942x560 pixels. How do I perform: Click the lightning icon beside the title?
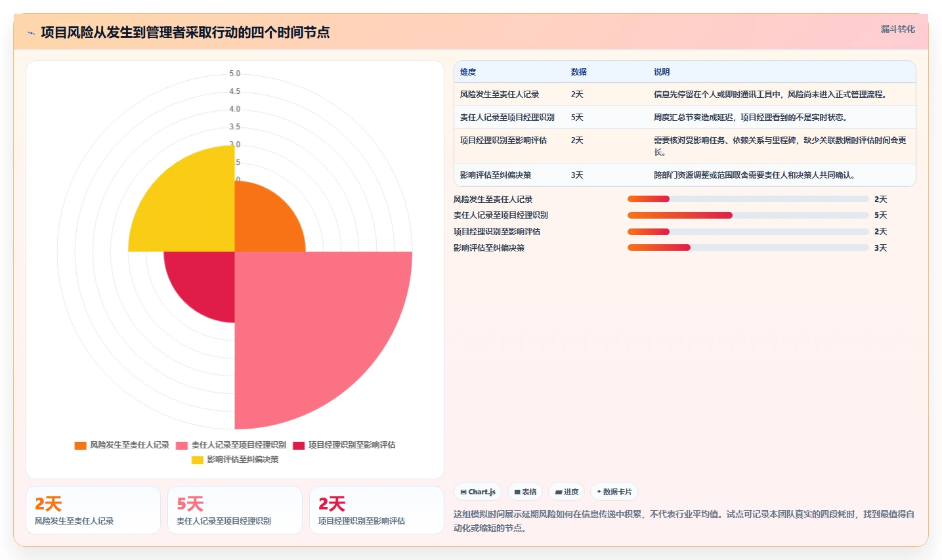tap(31, 33)
